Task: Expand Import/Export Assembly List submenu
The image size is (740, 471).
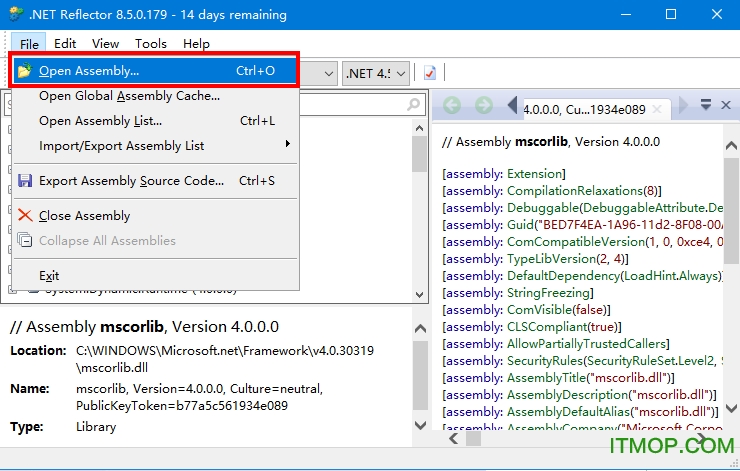Action: [x=155, y=146]
